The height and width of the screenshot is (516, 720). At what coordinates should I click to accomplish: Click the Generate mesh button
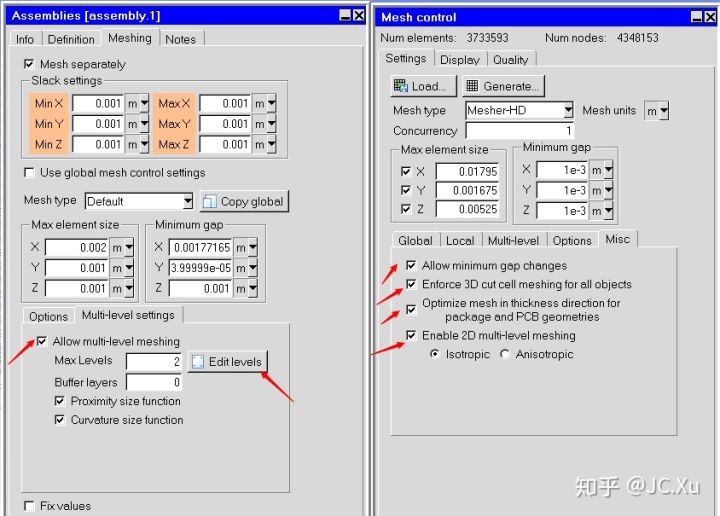pos(504,86)
